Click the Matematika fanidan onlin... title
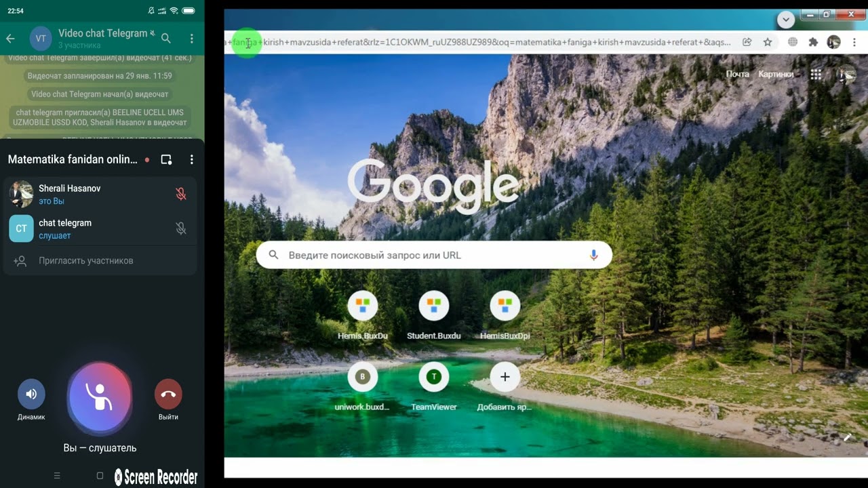Viewport: 868px width, 488px height. (x=73, y=159)
